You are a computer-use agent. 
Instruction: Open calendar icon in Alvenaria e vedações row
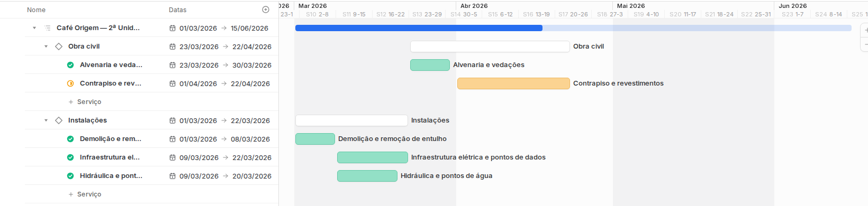tap(173, 65)
